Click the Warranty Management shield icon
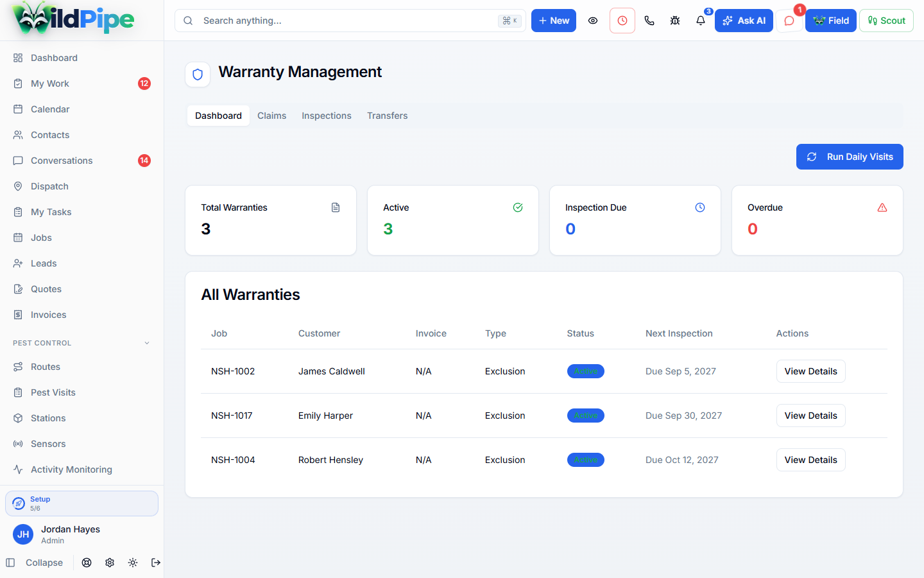The height and width of the screenshot is (578, 924). point(198,74)
